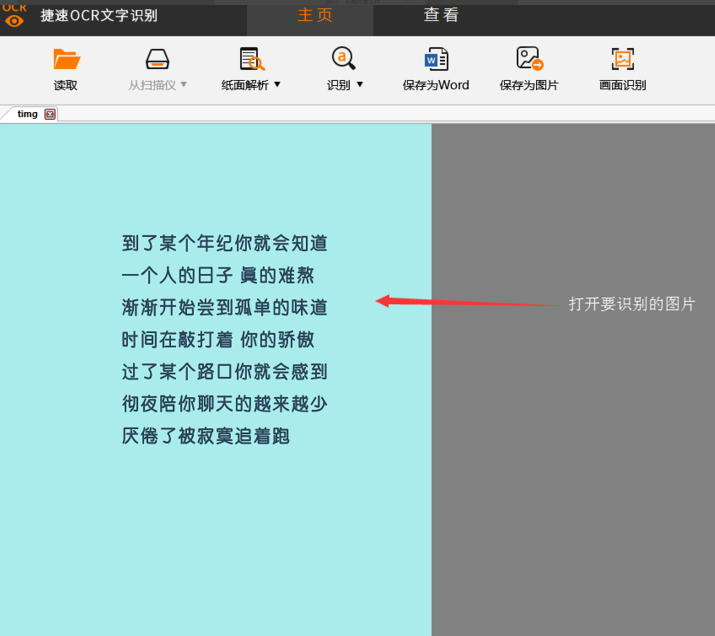The width and height of the screenshot is (715, 636).
Task: Close the timg document tab
Action: coord(50,114)
